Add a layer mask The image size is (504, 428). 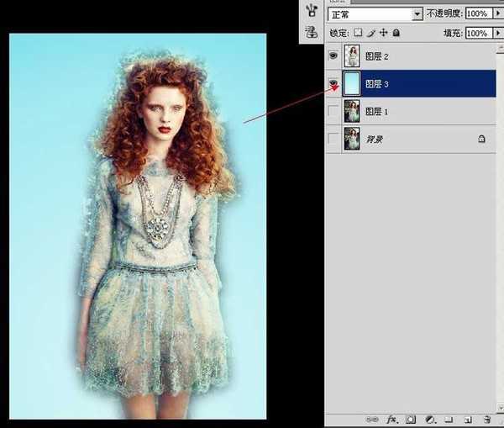click(411, 418)
